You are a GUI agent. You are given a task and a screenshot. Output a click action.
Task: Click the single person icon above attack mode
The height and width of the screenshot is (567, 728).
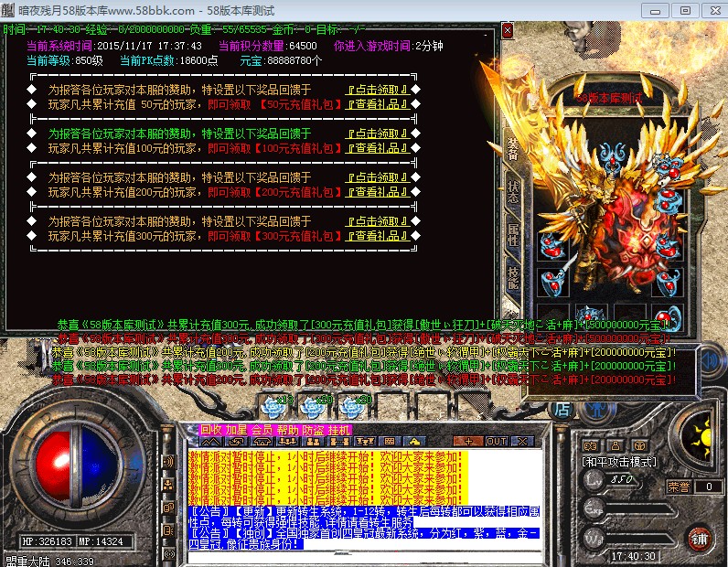(616, 445)
